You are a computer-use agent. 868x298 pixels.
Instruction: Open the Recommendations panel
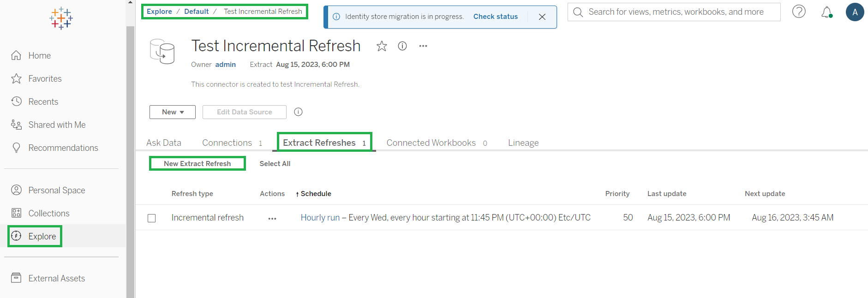coord(63,148)
